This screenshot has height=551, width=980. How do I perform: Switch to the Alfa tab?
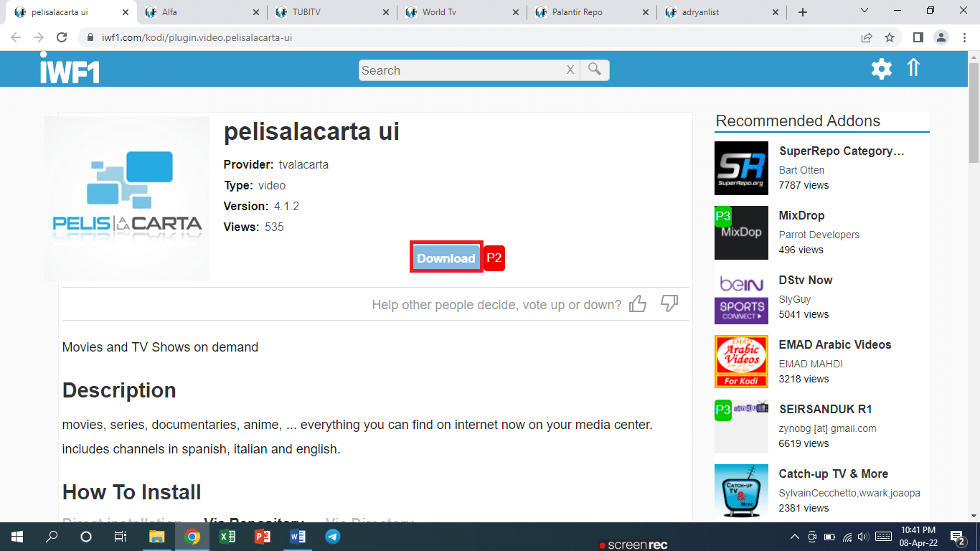200,12
